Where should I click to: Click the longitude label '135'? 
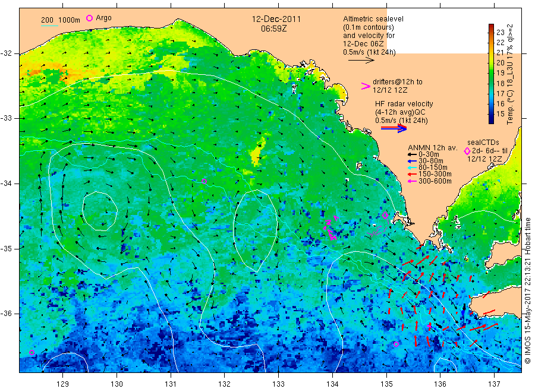coord(386,384)
